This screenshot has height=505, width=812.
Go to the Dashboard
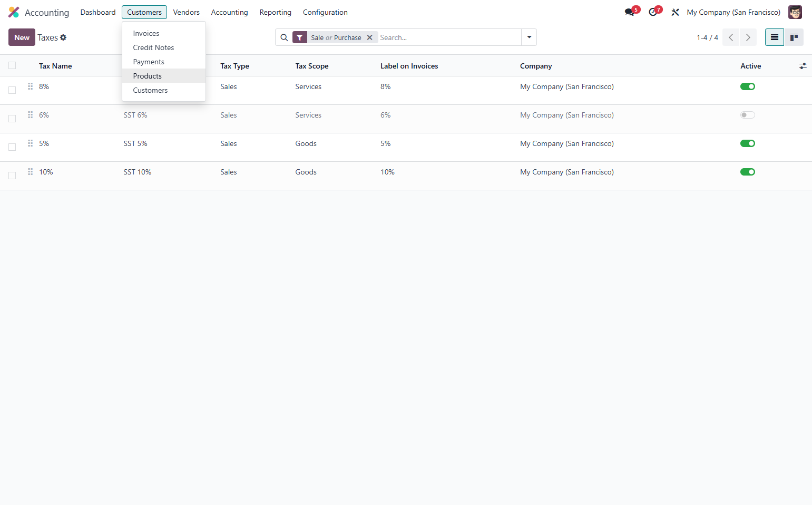click(98, 12)
